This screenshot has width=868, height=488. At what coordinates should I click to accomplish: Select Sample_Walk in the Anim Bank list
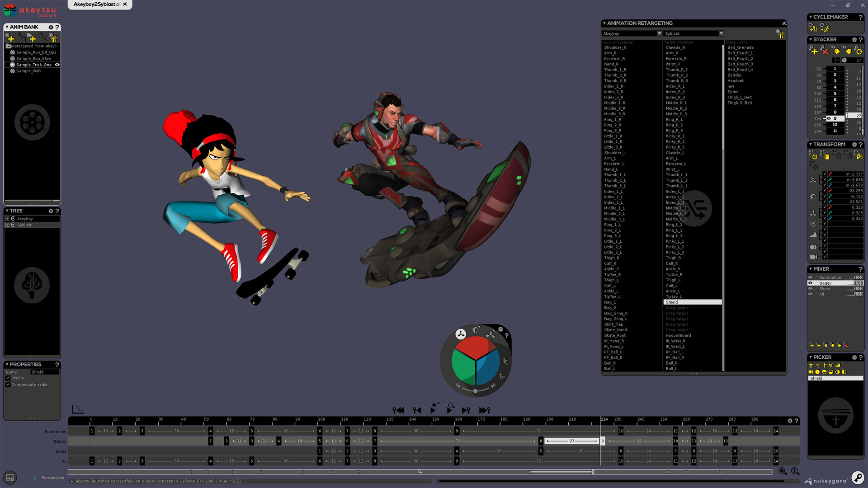point(29,71)
